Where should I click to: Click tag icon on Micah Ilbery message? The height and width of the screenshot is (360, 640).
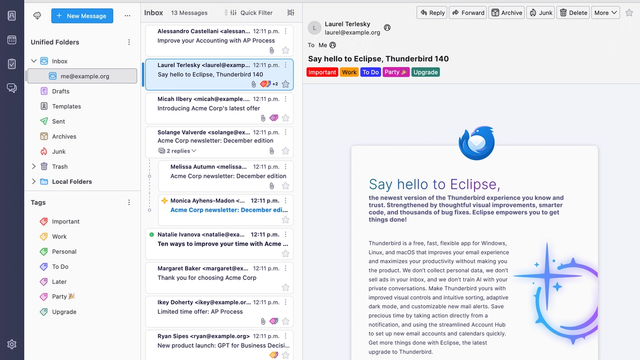274,118
